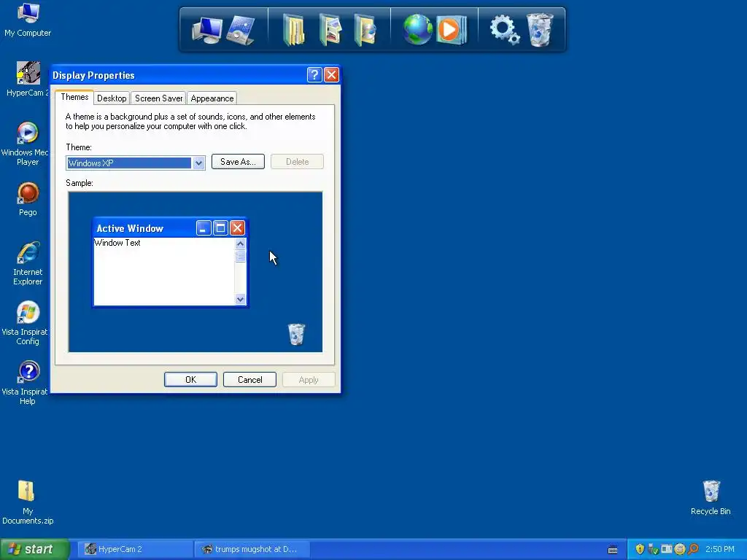Select the Windows Media Player desktop icon

[x=28, y=144]
